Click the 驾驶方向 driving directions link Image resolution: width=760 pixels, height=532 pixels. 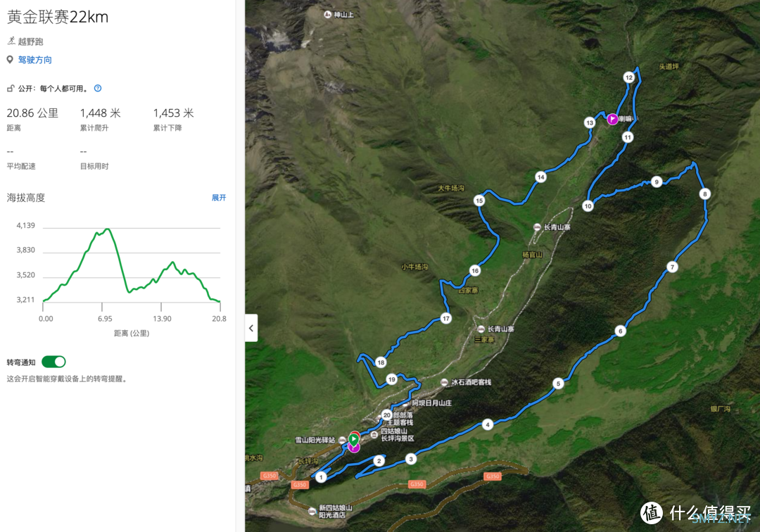tap(35, 60)
